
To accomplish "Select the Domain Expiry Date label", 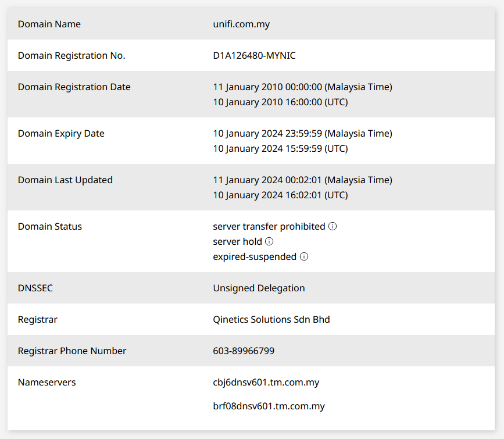I will tap(61, 134).
